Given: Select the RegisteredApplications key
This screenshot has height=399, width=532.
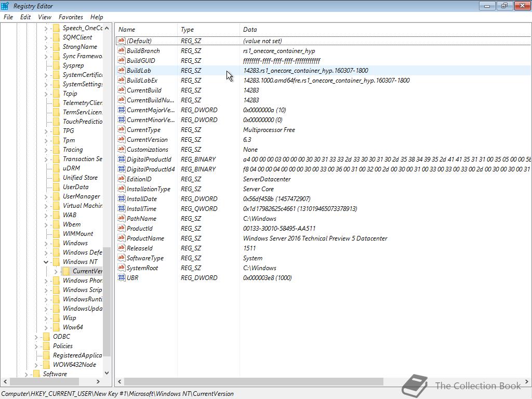Looking at the screenshot, I should pyautogui.click(x=77, y=355).
